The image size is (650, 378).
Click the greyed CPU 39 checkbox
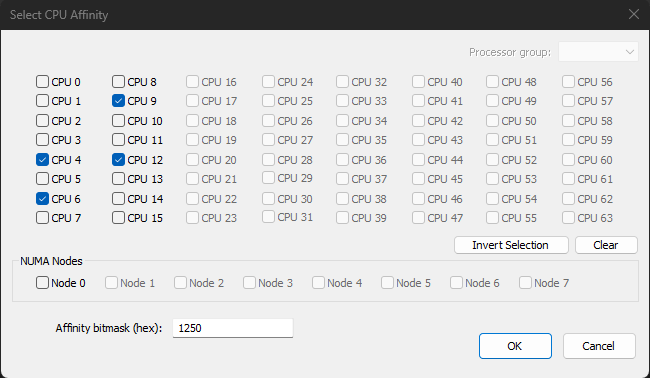point(342,218)
